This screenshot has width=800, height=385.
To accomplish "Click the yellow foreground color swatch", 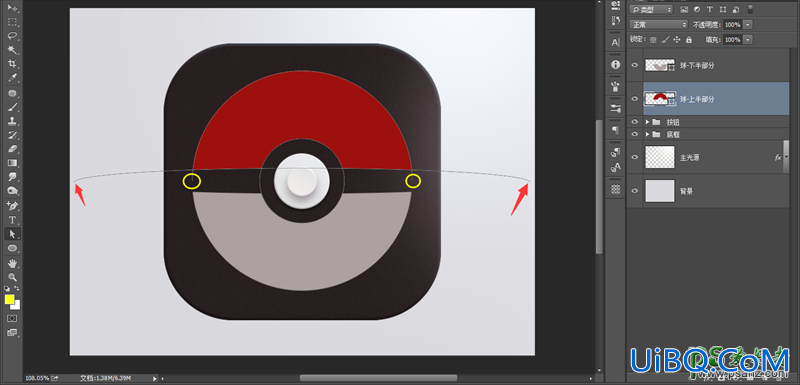I will click(x=9, y=299).
